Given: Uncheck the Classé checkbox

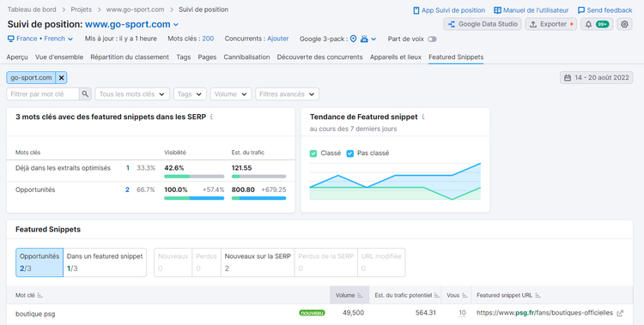Looking at the screenshot, I should pyautogui.click(x=313, y=153).
